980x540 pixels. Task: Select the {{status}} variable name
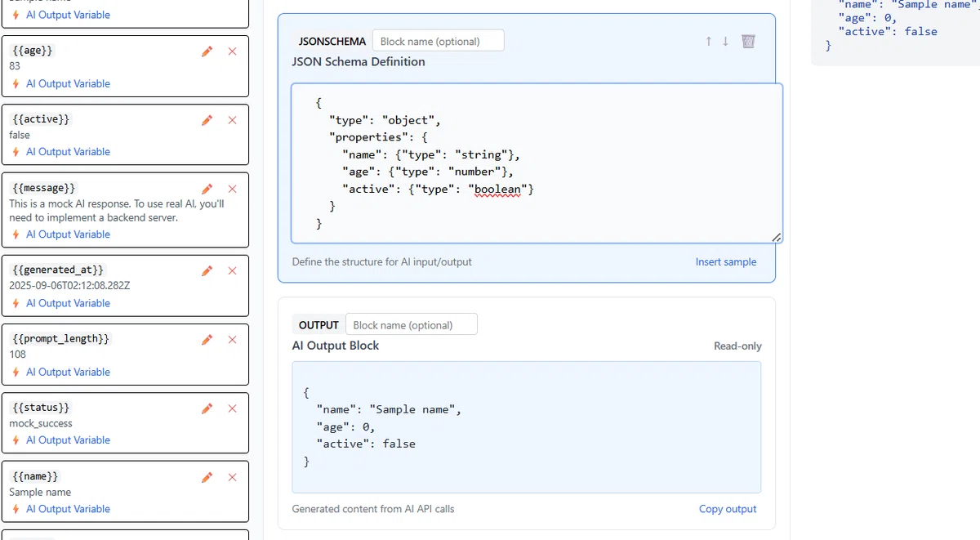pos(42,407)
